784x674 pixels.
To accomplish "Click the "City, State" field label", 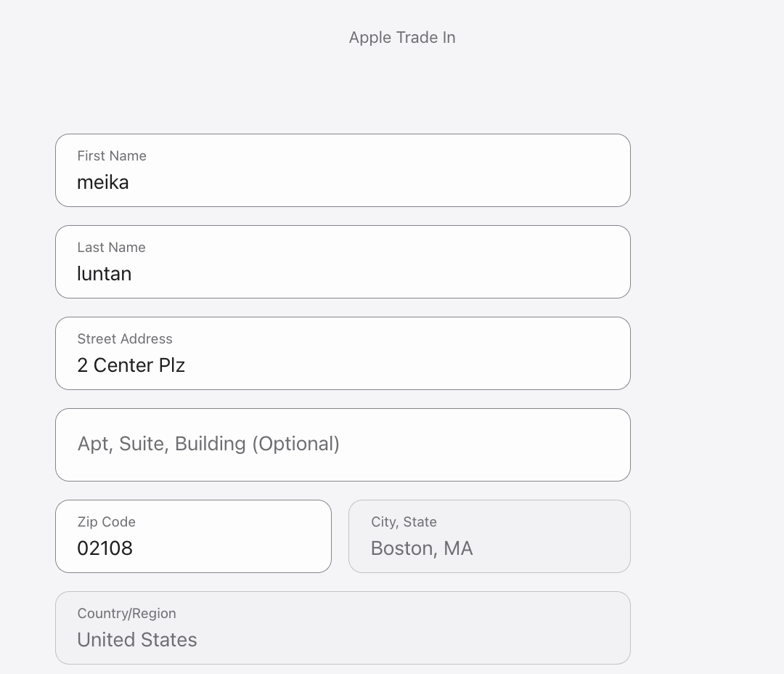I will [404, 522].
